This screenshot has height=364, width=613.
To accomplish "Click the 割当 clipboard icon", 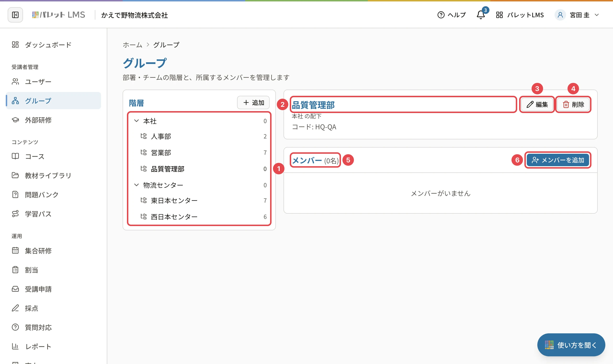I will (x=15, y=270).
